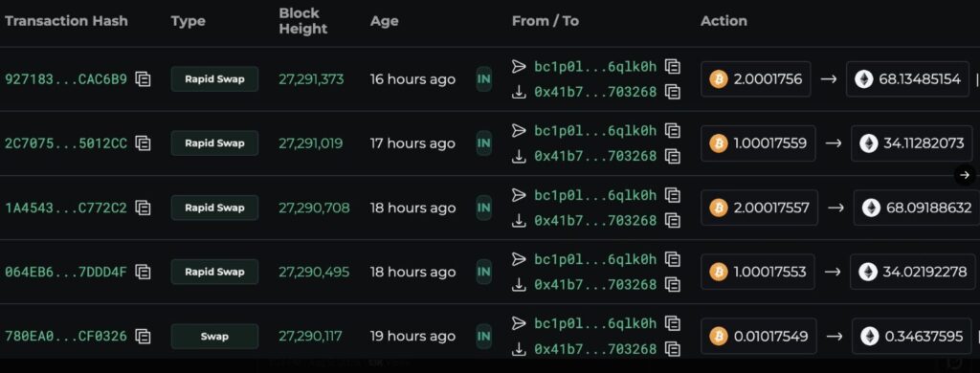Click the 34.11282073 ETH amount chip
This screenshot has width=980, height=373.
tap(912, 143)
